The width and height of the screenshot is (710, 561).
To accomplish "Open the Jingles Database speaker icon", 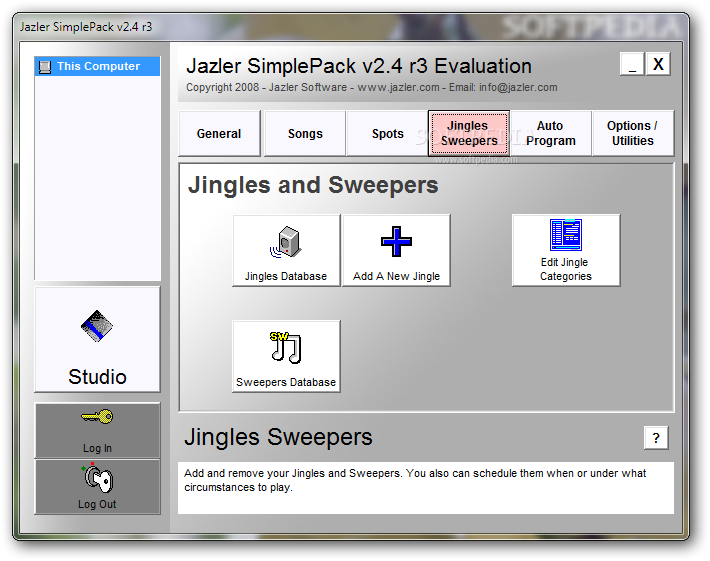I will (x=286, y=242).
